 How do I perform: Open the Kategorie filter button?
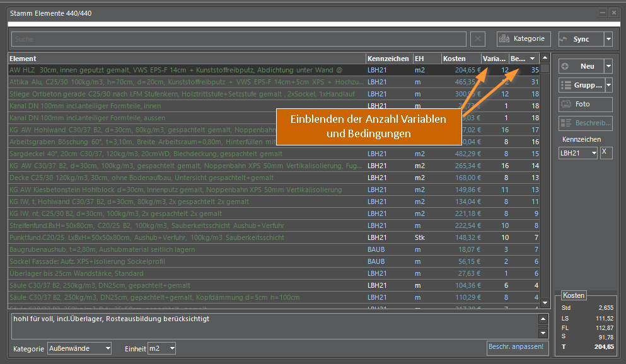point(523,39)
